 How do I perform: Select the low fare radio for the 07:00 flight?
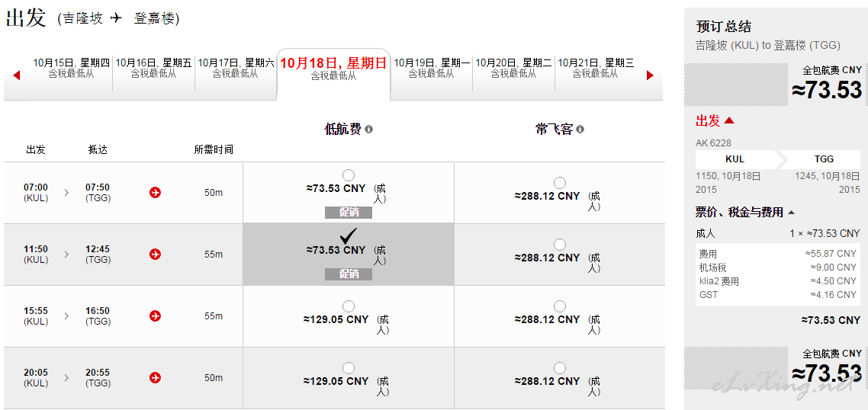(349, 175)
